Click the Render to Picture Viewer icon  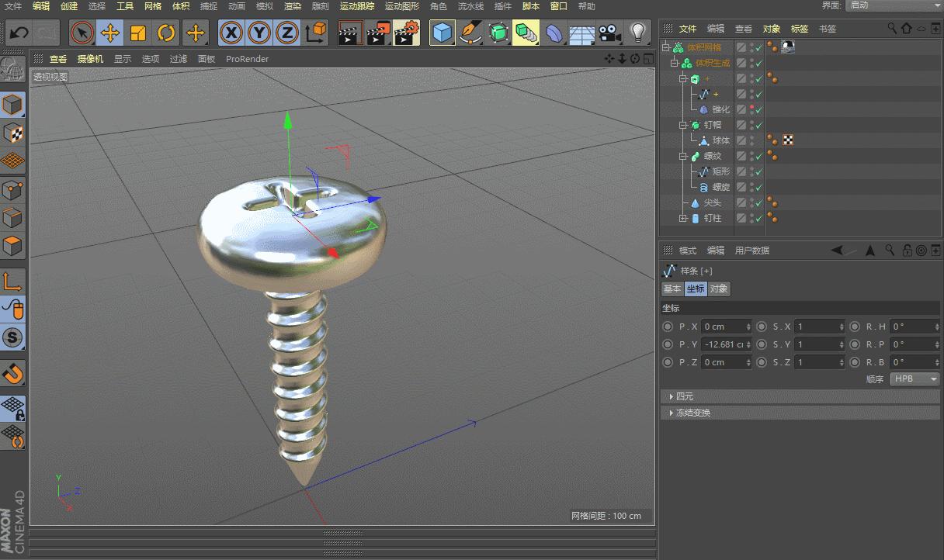pyautogui.click(x=380, y=33)
